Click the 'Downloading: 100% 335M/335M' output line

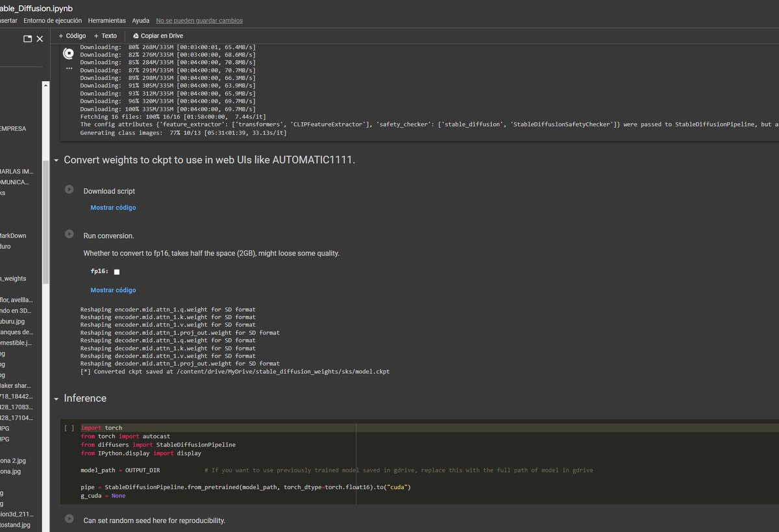[x=167, y=109]
